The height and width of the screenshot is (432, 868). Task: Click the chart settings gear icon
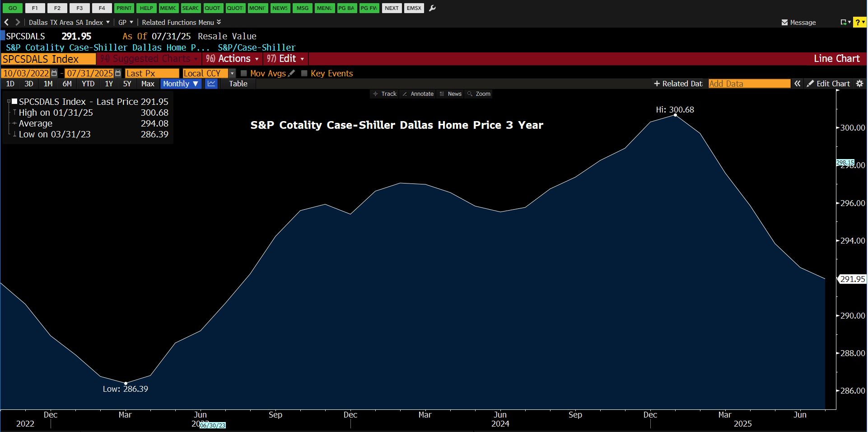pos(859,84)
